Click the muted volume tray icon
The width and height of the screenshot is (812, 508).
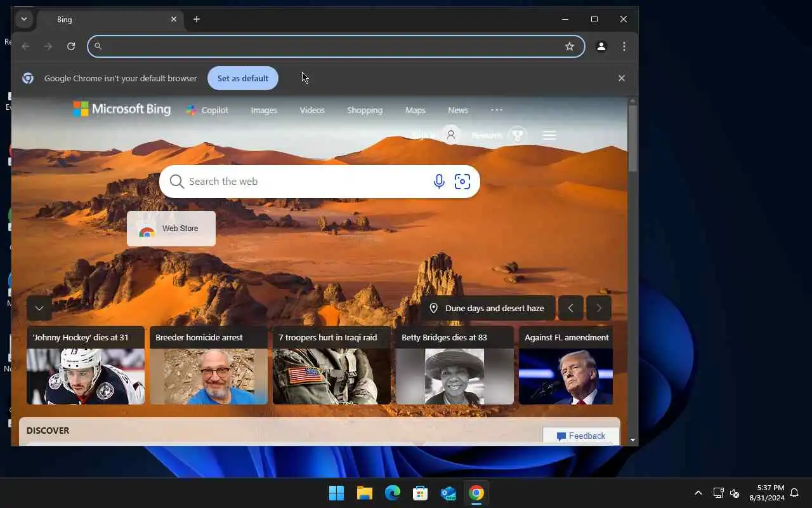click(x=735, y=493)
